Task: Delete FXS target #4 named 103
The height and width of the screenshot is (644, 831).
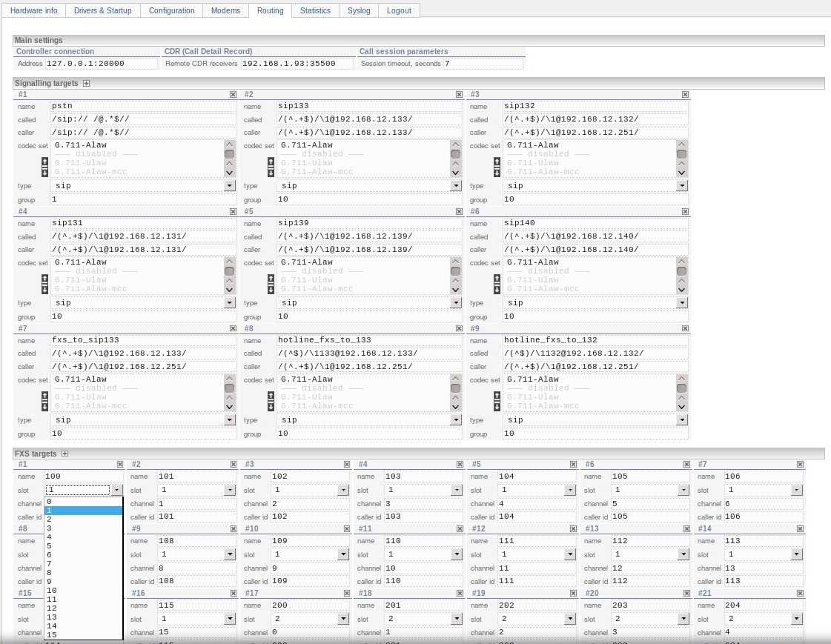Action: 460,464
